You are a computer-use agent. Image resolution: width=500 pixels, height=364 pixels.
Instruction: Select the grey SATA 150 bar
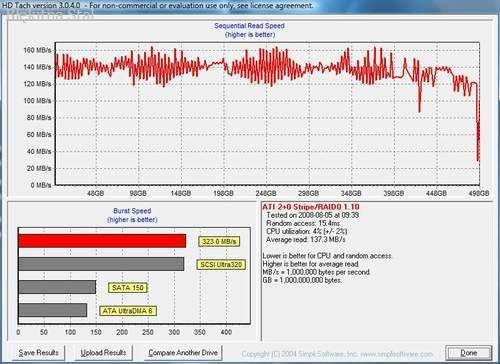(x=57, y=287)
